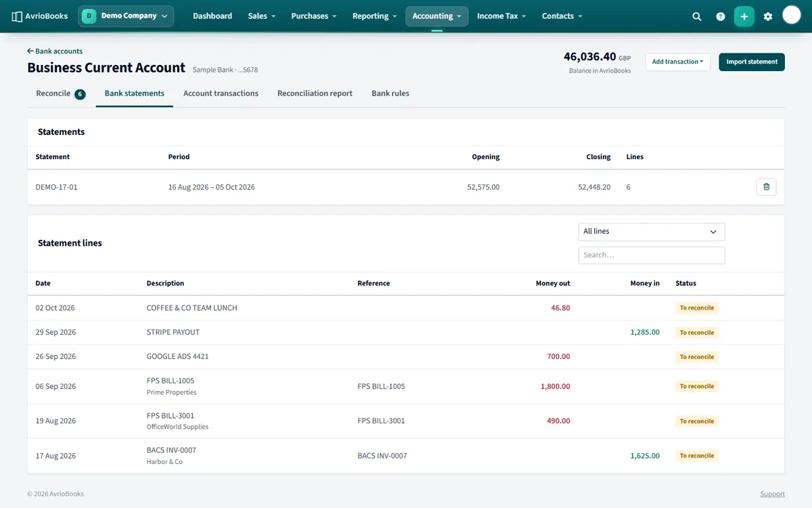Click the OfficeWorld Supplies contact text

pos(178,427)
